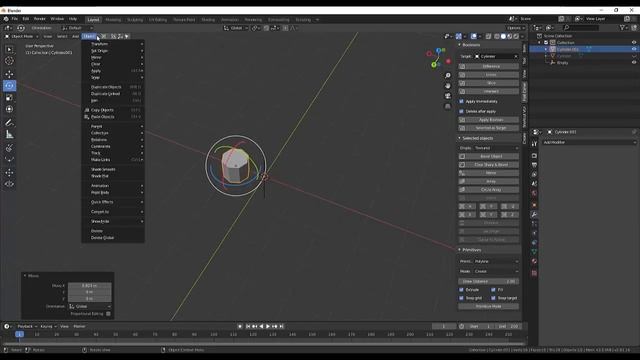This screenshot has width=640, height=360.
Task: Hide the Empty object in the outliner
Action: (x=634, y=62)
